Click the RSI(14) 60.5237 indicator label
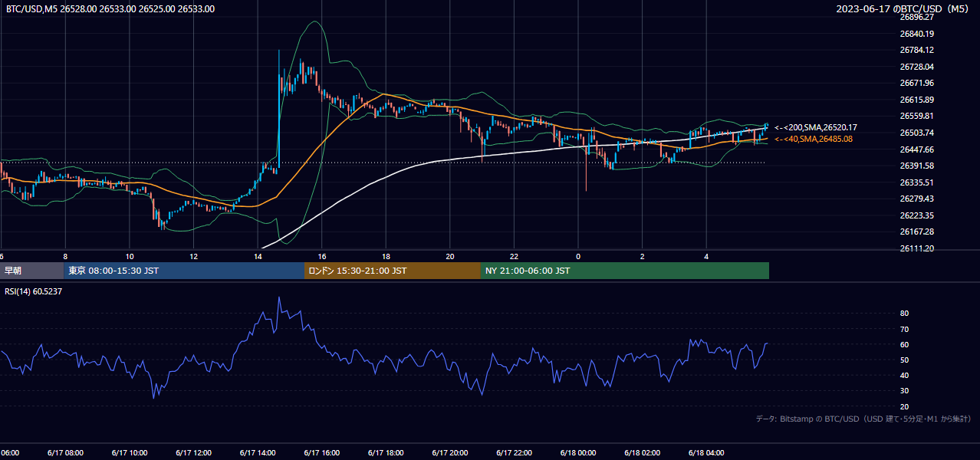980x460 pixels. (34, 291)
